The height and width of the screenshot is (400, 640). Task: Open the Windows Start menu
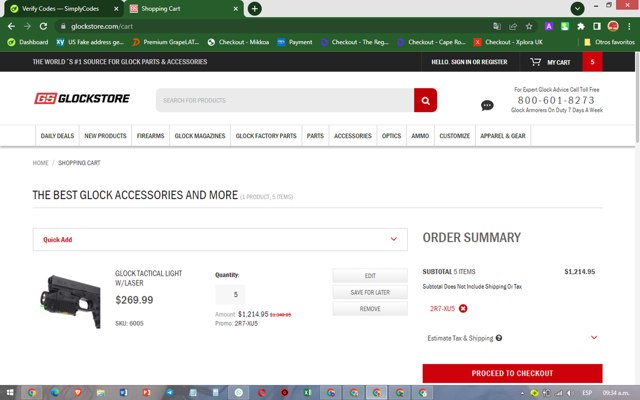pos(10,392)
